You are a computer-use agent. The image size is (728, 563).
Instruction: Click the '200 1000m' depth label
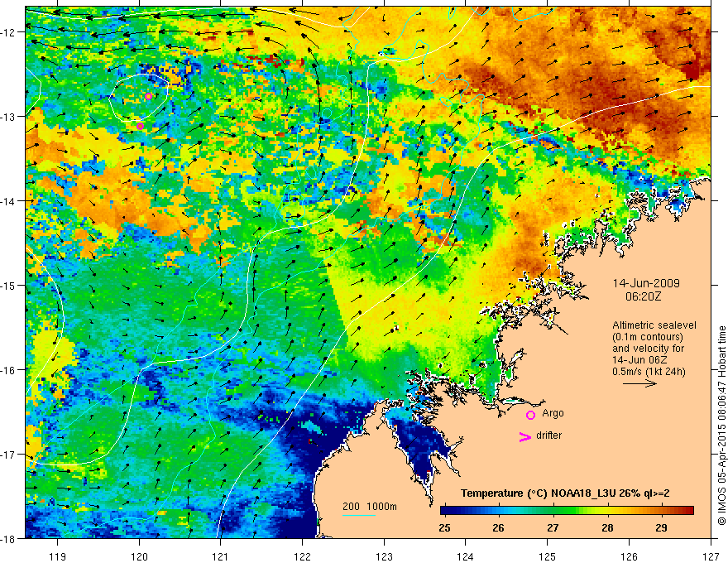370,507
